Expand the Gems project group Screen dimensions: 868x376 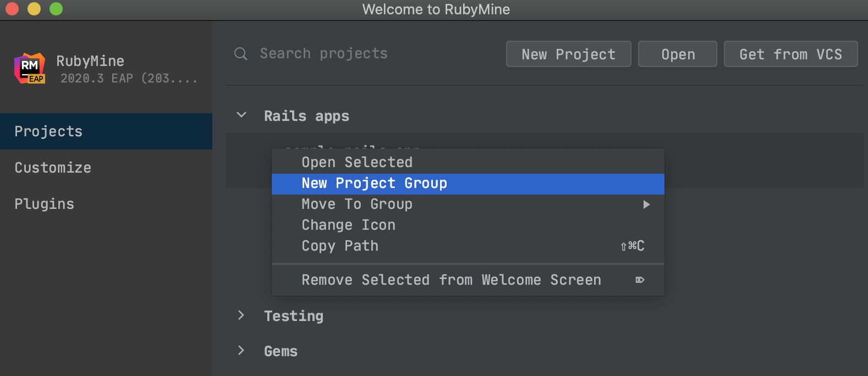point(241,350)
